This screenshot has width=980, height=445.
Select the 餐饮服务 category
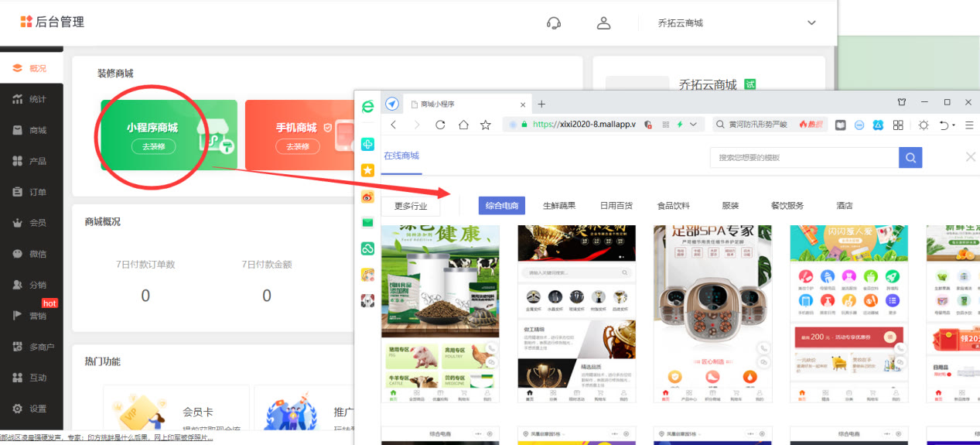(787, 206)
